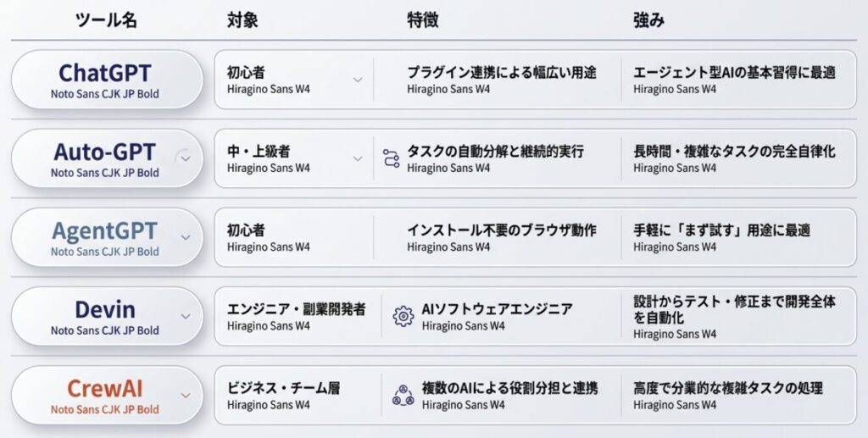Expand the Devin tool chevron

point(186,316)
